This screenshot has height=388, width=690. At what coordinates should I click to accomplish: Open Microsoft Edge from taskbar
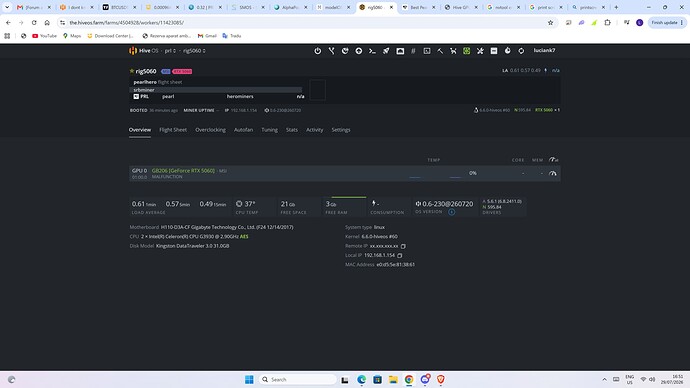point(361,379)
